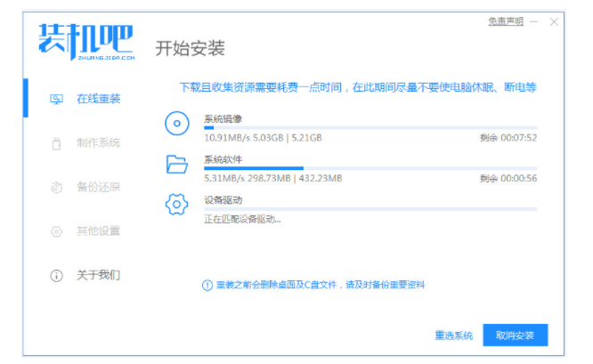This screenshot has width=593, height=364.
Task: Click the 取消安装 button
Action: click(x=516, y=336)
